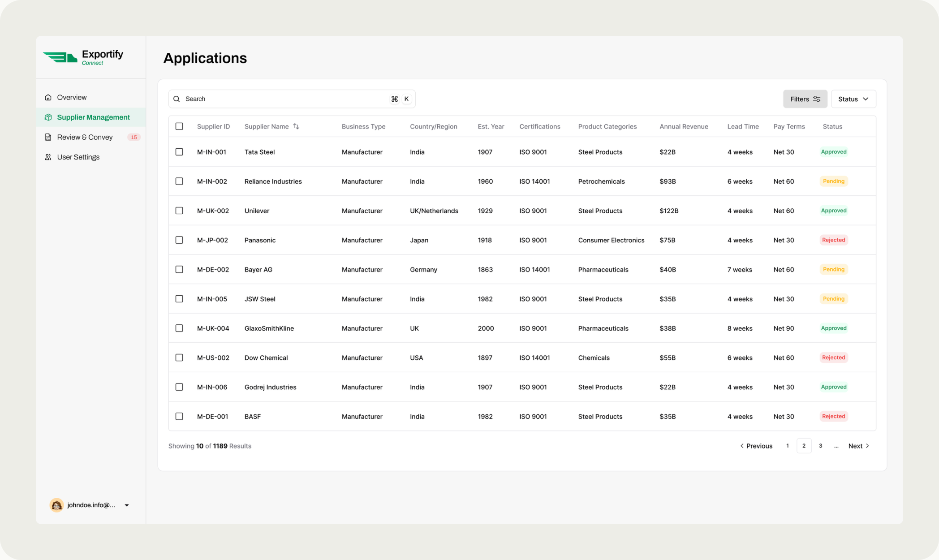This screenshot has width=939, height=560.
Task: Click the Rejected badge for Dow Chemical
Action: (834, 358)
